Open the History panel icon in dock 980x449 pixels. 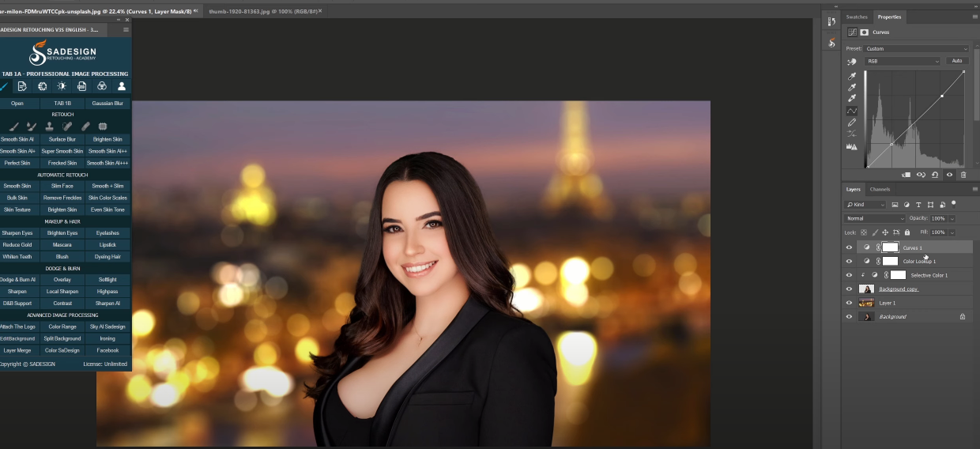tap(831, 21)
